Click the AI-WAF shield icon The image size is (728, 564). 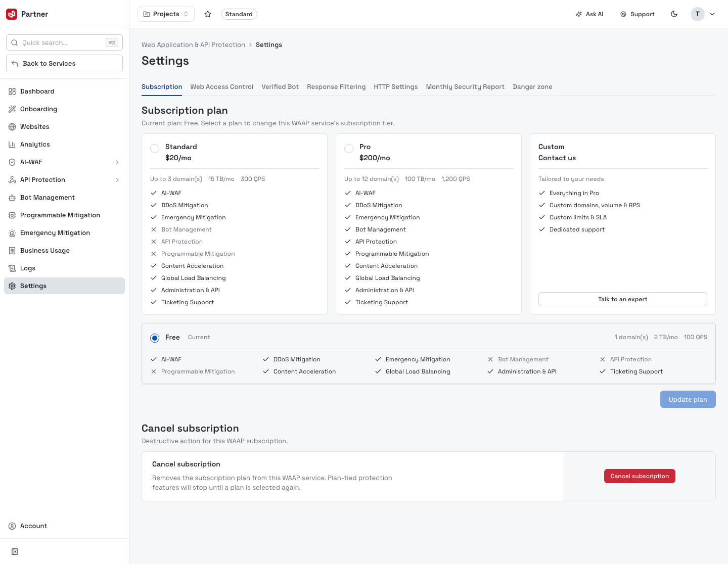[x=12, y=162]
